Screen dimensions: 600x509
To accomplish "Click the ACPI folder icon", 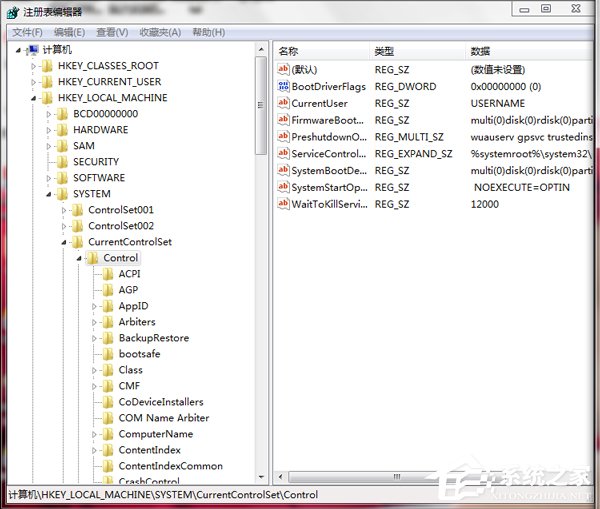I will point(108,274).
